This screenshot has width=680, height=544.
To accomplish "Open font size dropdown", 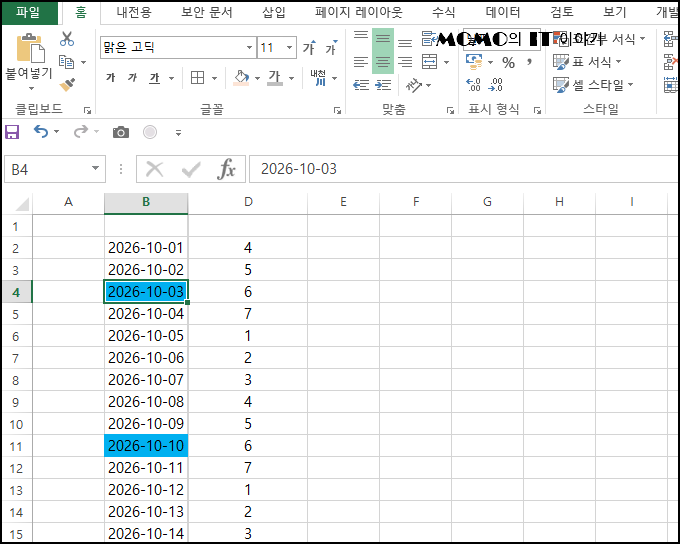I will point(289,47).
